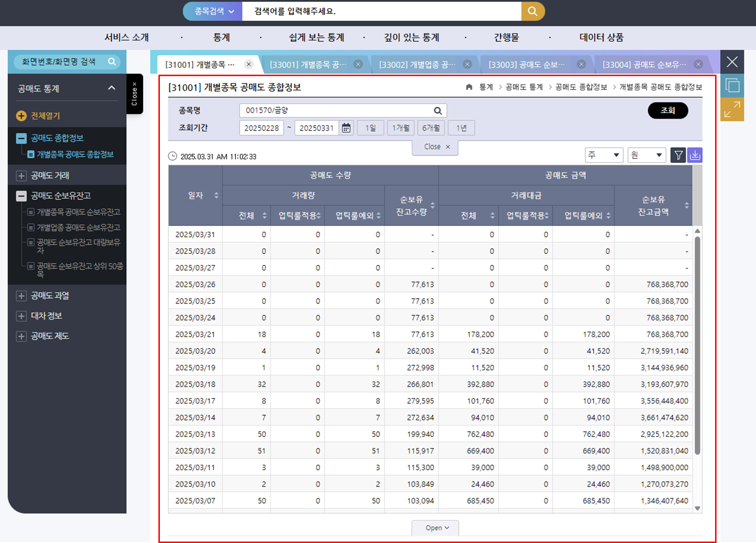The height and width of the screenshot is (543, 756).
Task: Switch to the [33004] 공매도 순보유 tab
Action: click(x=644, y=65)
